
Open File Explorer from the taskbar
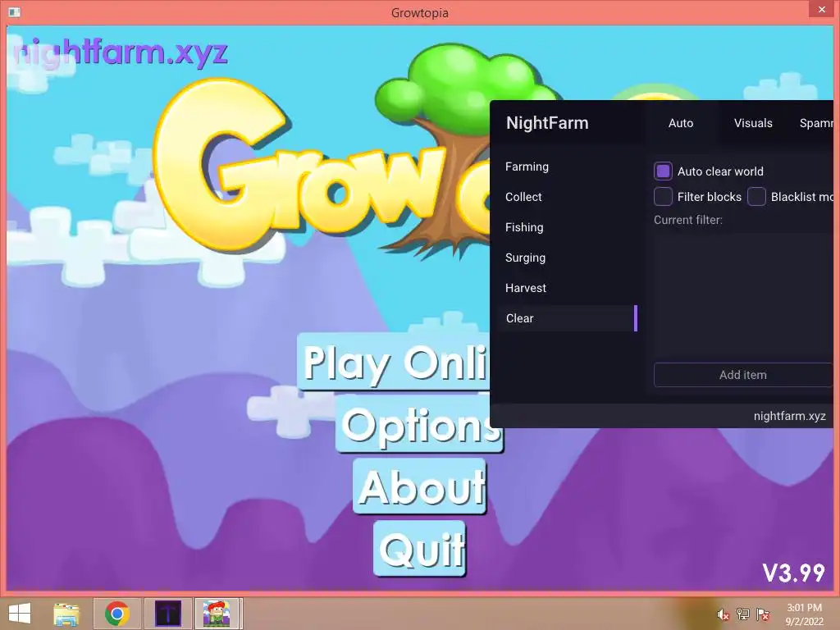(x=66, y=614)
